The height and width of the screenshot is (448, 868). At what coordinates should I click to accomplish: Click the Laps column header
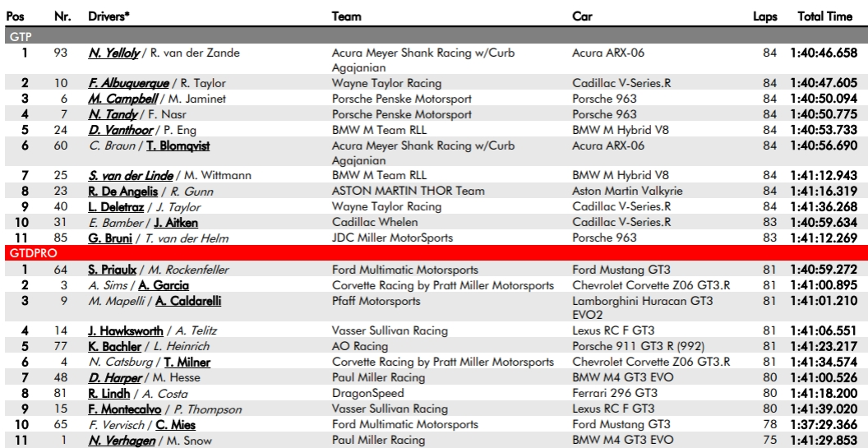point(764,16)
